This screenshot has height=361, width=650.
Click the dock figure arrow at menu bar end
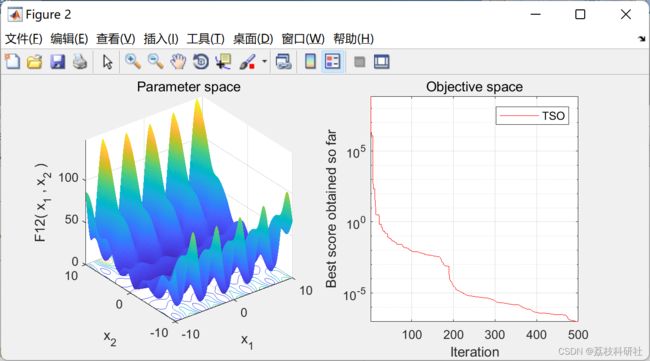(642, 39)
